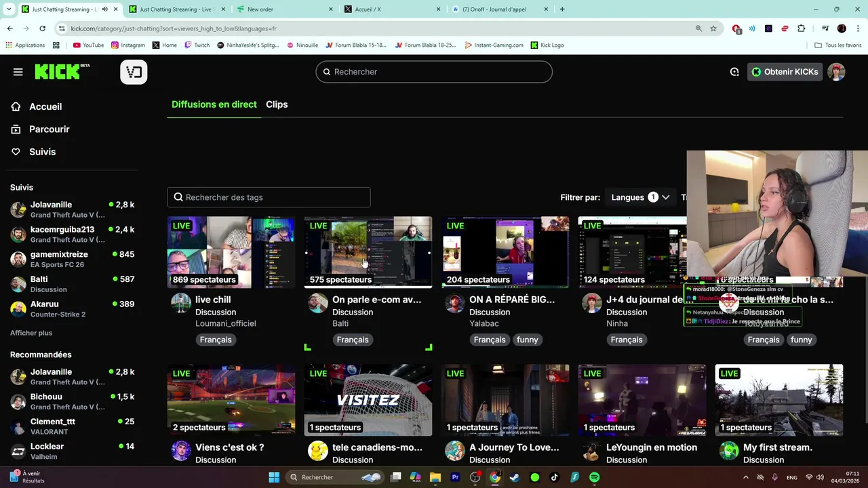The width and height of the screenshot is (868, 488).
Task: Expand followed list with Afficher plus
Action: point(31,333)
